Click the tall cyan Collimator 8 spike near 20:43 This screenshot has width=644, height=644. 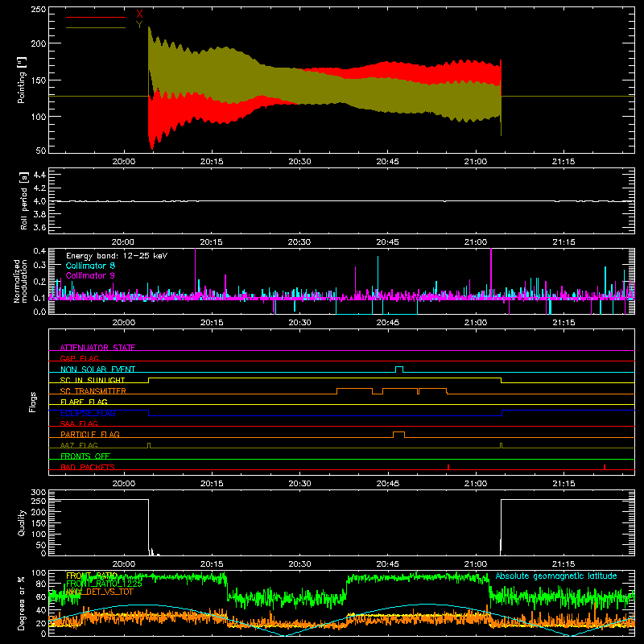click(x=378, y=276)
